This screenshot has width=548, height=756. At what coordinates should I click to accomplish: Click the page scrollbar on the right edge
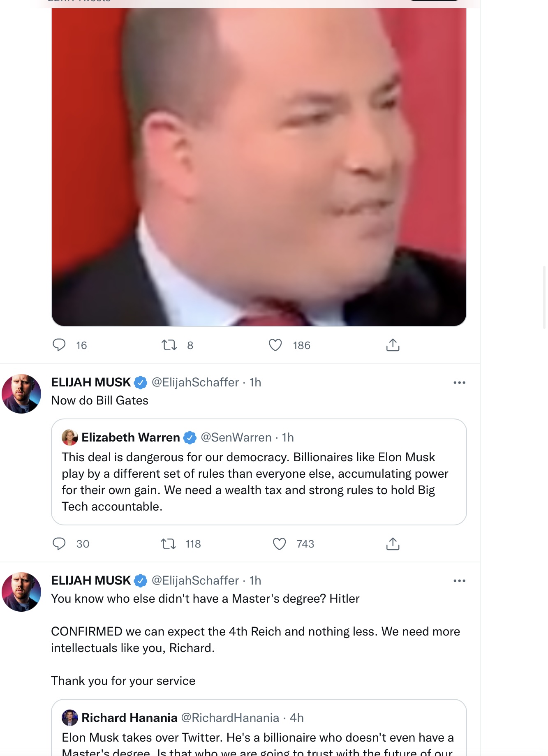pyautogui.click(x=545, y=297)
